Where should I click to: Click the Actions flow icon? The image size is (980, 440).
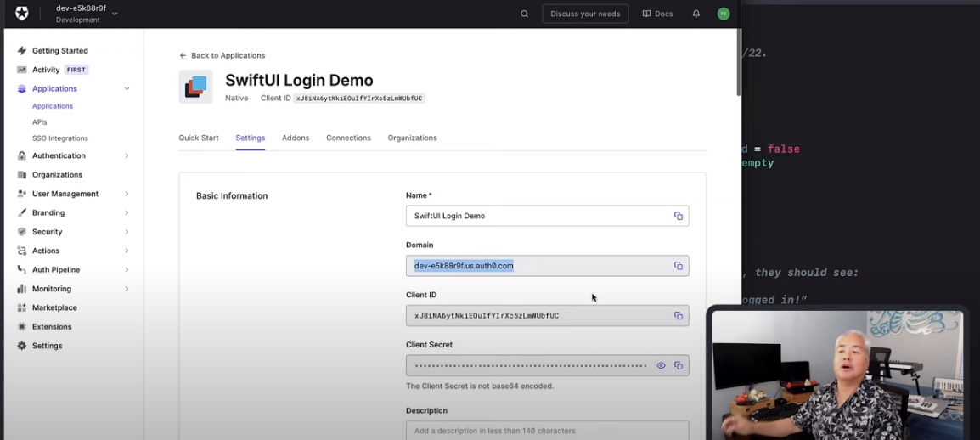pyautogui.click(x=22, y=251)
